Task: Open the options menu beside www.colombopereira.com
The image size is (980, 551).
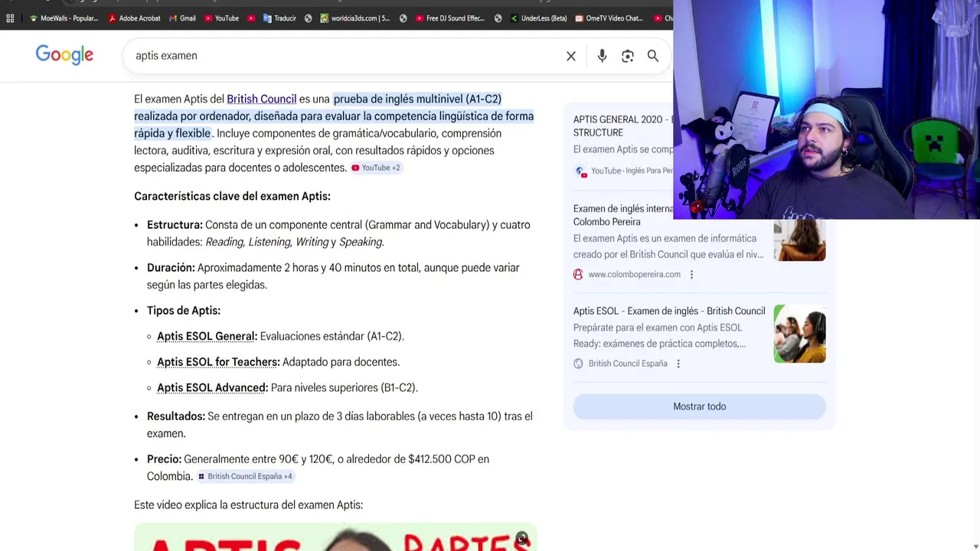Action: click(691, 274)
